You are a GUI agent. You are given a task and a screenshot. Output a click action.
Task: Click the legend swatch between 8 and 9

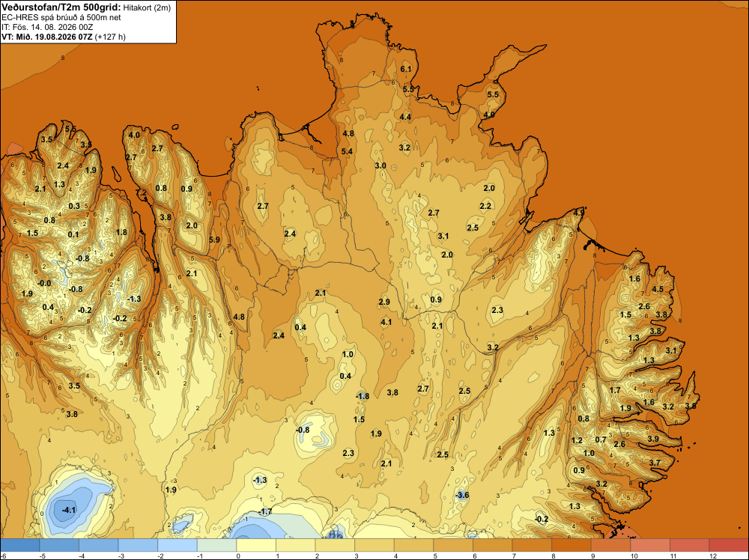(571, 545)
